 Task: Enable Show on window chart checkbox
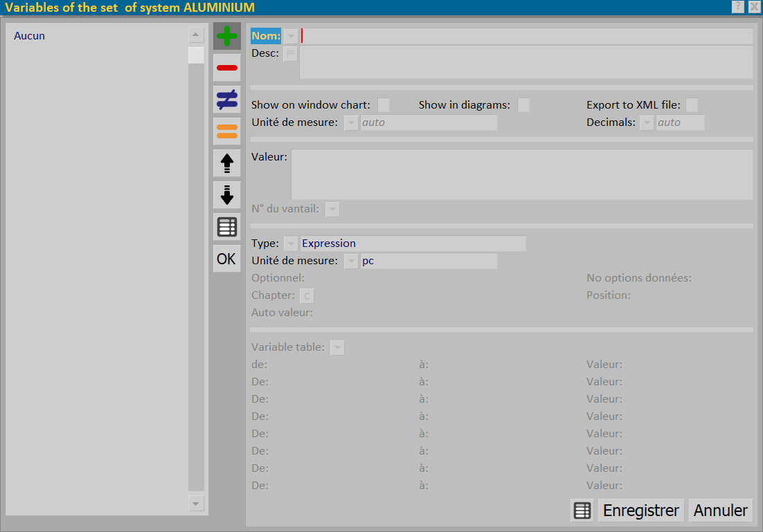[384, 105]
